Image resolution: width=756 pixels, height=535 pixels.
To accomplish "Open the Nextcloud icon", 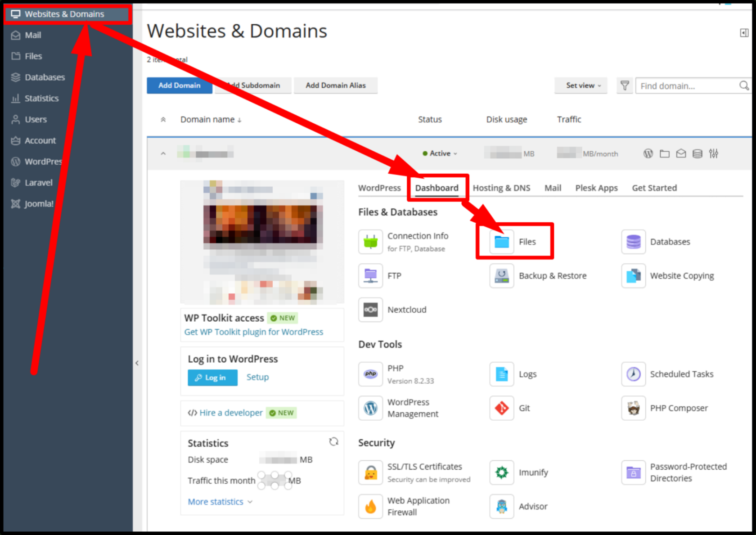I will tap(370, 310).
